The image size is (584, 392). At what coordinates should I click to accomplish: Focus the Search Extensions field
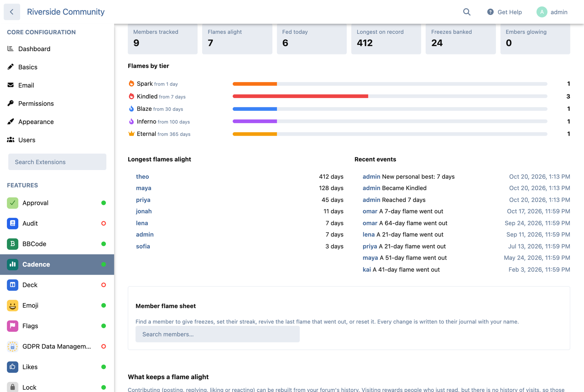57,162
